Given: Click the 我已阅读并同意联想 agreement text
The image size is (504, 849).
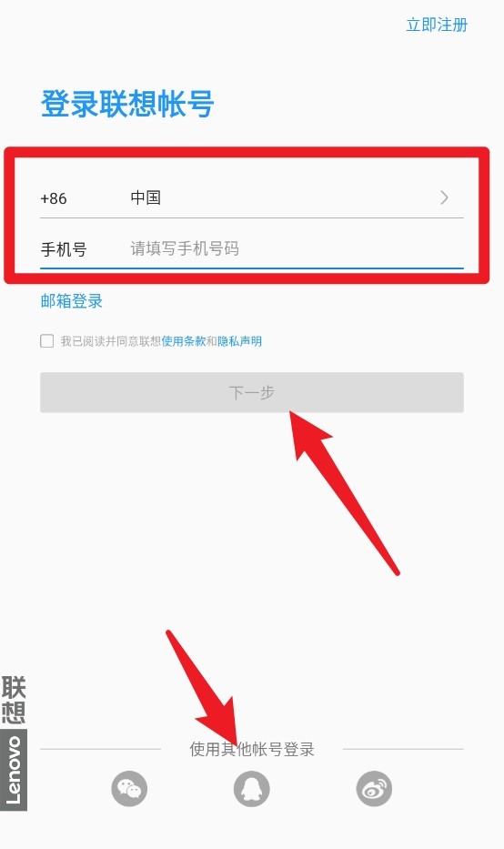Looking at the screenshot, I should pyautogui.click(x=111, y=341).
